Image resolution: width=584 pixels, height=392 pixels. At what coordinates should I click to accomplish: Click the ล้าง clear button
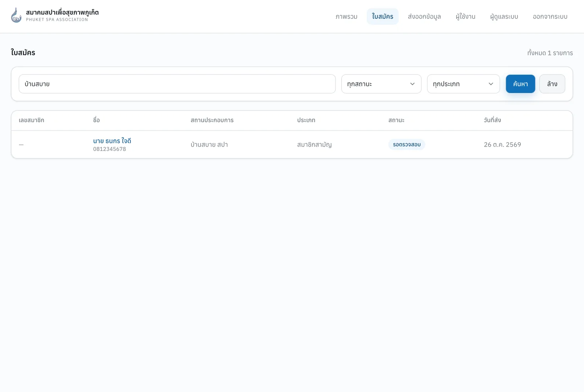click(x=552, y=84)
